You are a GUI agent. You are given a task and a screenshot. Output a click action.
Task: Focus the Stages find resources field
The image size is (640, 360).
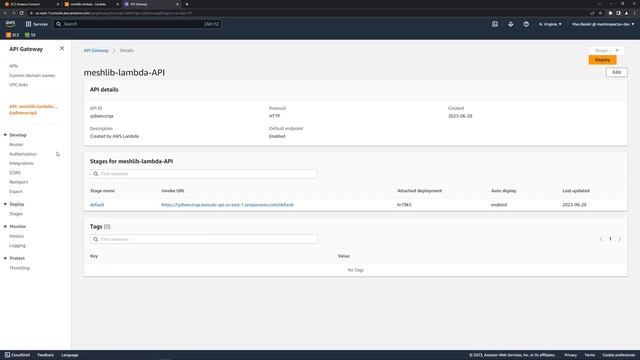click(x=204, y=174)
